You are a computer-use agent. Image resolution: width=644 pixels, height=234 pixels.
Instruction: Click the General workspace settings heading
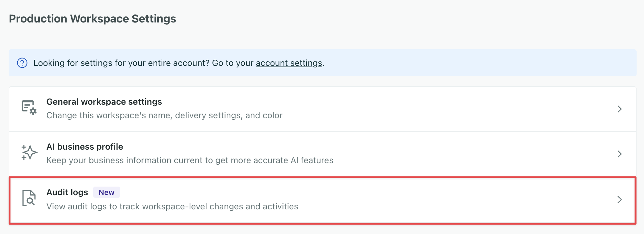pyautogui.click(x=104, y=102)
